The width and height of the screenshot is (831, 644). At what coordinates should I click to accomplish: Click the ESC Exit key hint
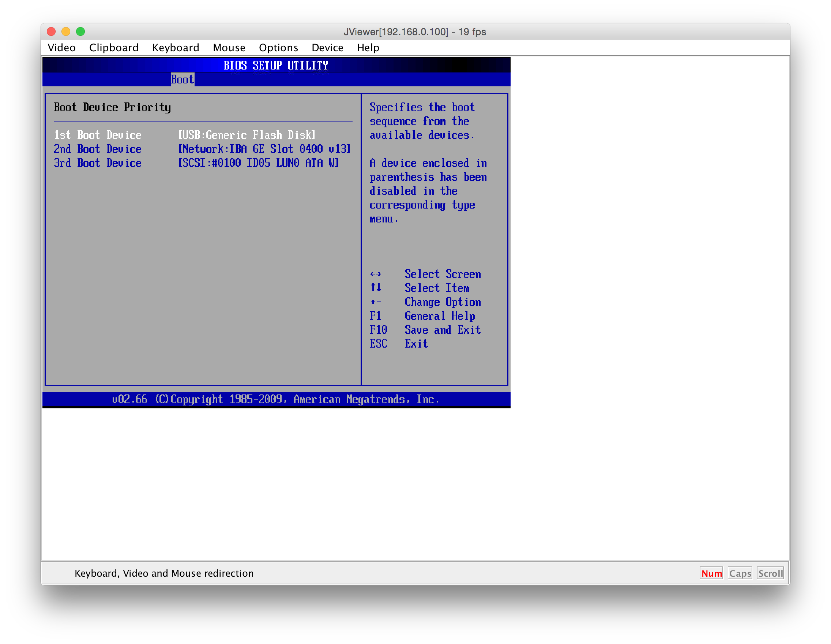point(399,344)
